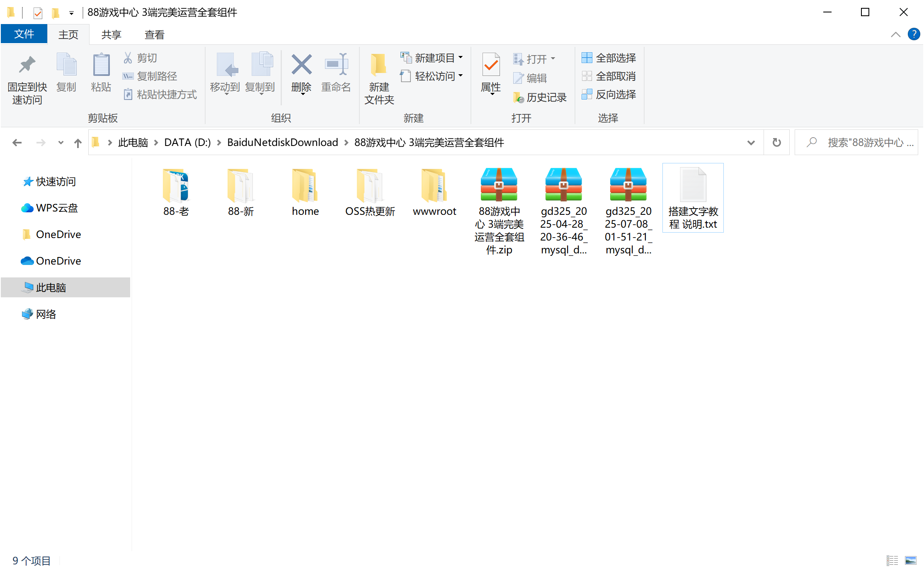Click the Help question mark icon
Image resolution: width=924 pixels, height=571 pixels.
[914, 34]
